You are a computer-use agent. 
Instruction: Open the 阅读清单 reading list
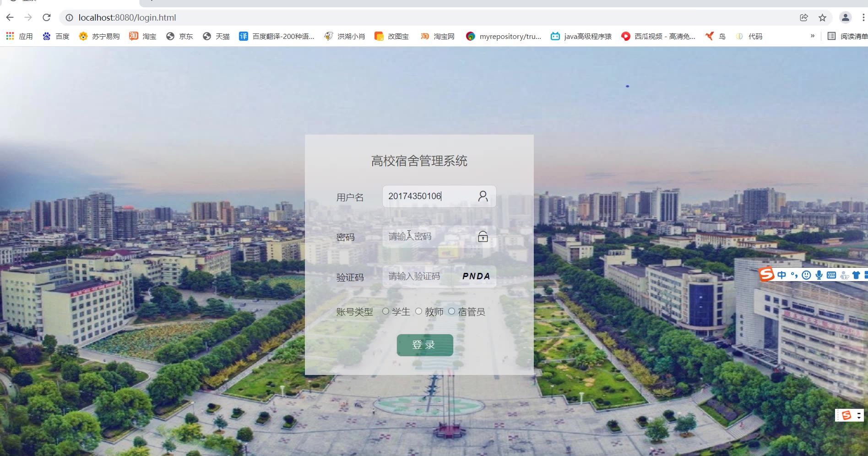click(848, 36)
